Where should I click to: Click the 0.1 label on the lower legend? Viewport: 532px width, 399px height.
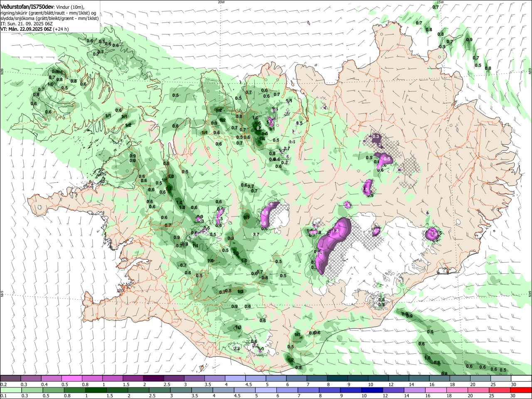point(3,396)
